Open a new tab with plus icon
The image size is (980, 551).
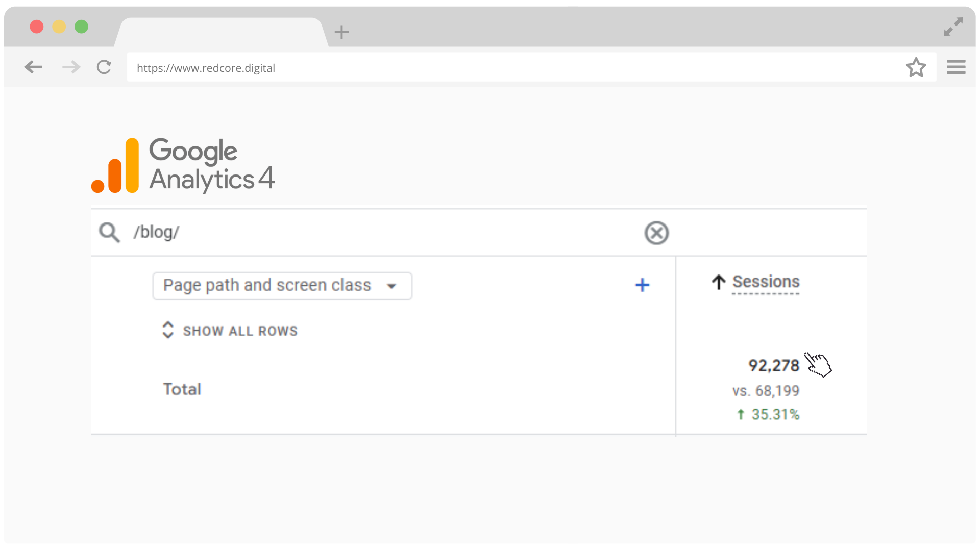click(x=341, y=33)
